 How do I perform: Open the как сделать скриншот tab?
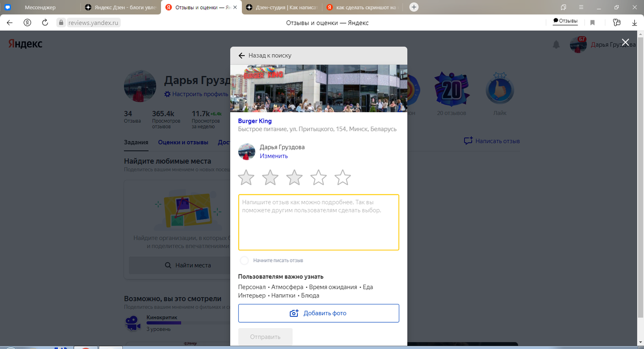362,7
